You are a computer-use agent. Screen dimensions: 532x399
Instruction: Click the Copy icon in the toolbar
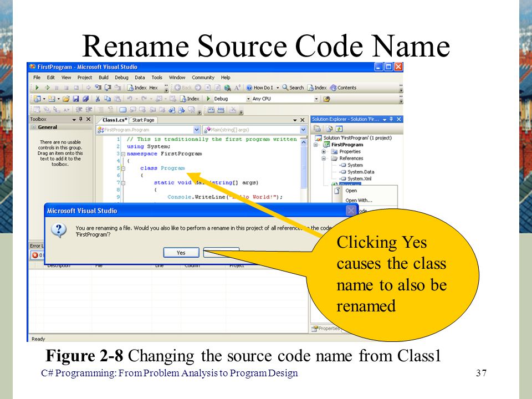click(108, 99)
